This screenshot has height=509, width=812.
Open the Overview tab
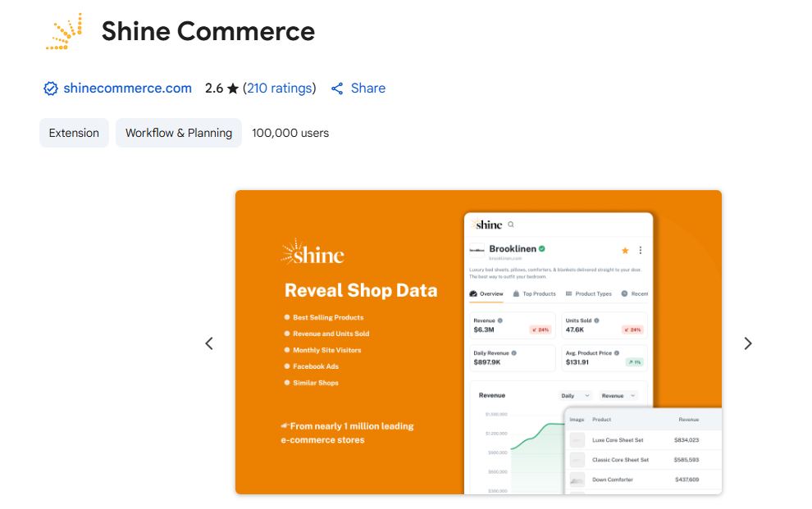click(486, 293)
